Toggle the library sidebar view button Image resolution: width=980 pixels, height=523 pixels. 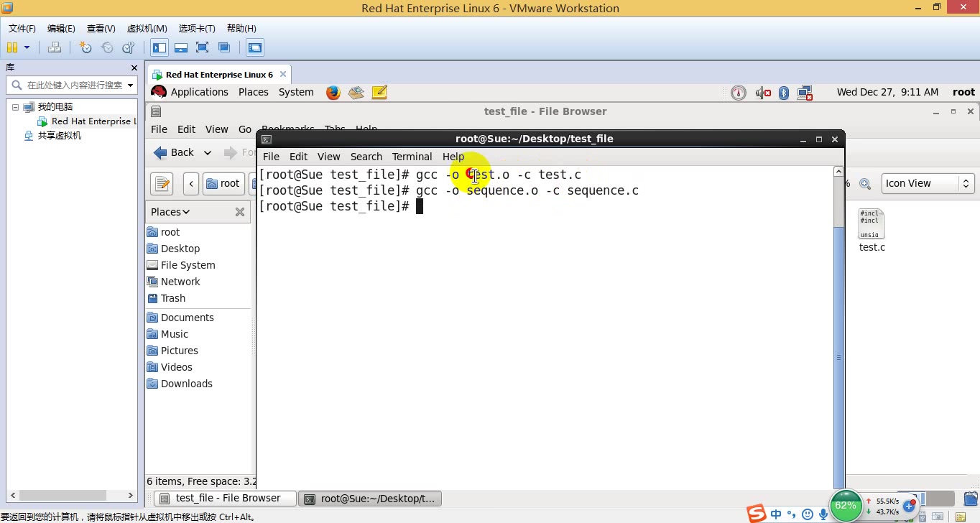[160, 47]
